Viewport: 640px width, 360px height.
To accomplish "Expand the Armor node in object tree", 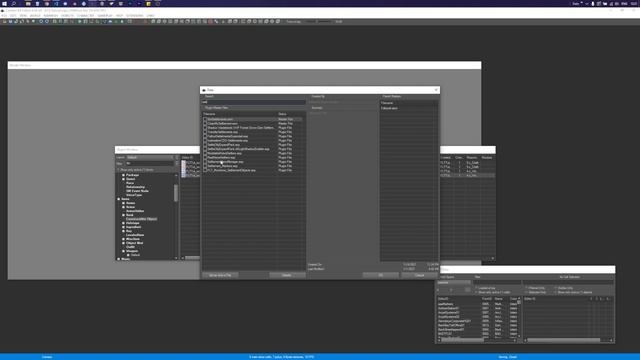I will pyautogui.click(x=123, y=207).
